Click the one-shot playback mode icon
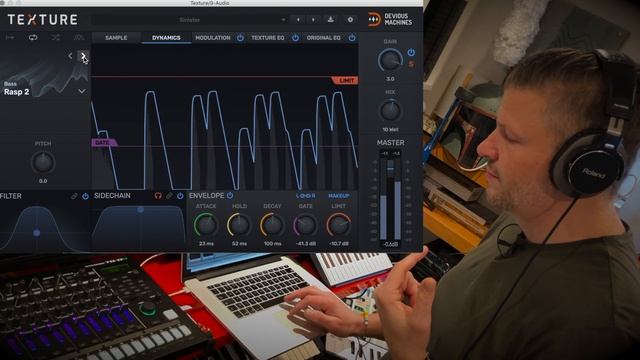 point(10,38)
